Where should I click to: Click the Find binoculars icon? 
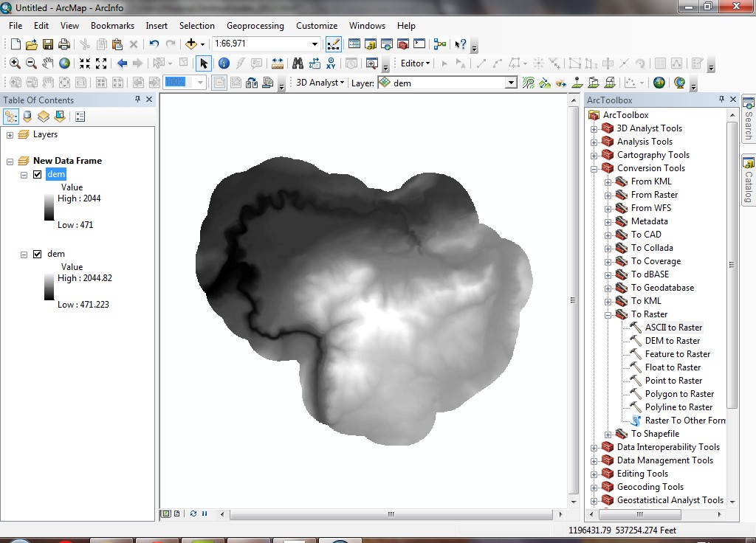click(298, 63)
